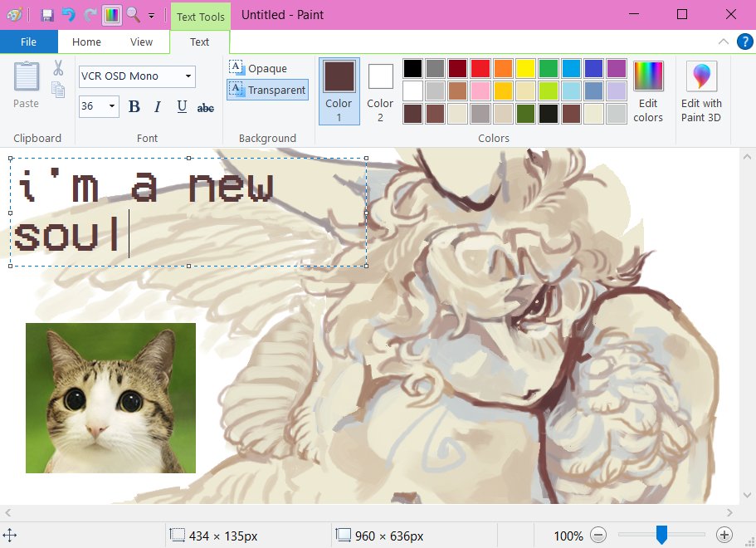Image resolution: width=756 pixels, height=548 pixels.
Task: Click the Paste clipboard icon
Action: pyautogui.click(x=26, y=76)
